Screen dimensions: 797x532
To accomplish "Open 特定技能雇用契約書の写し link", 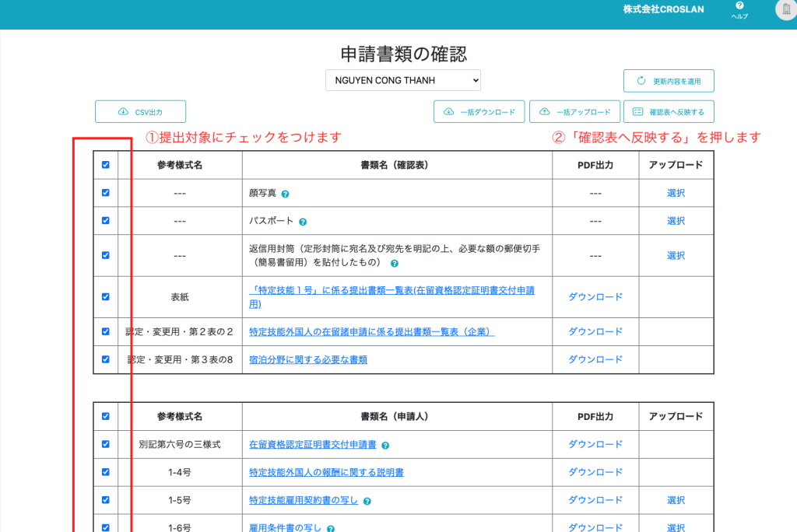I will click(304, 500).
